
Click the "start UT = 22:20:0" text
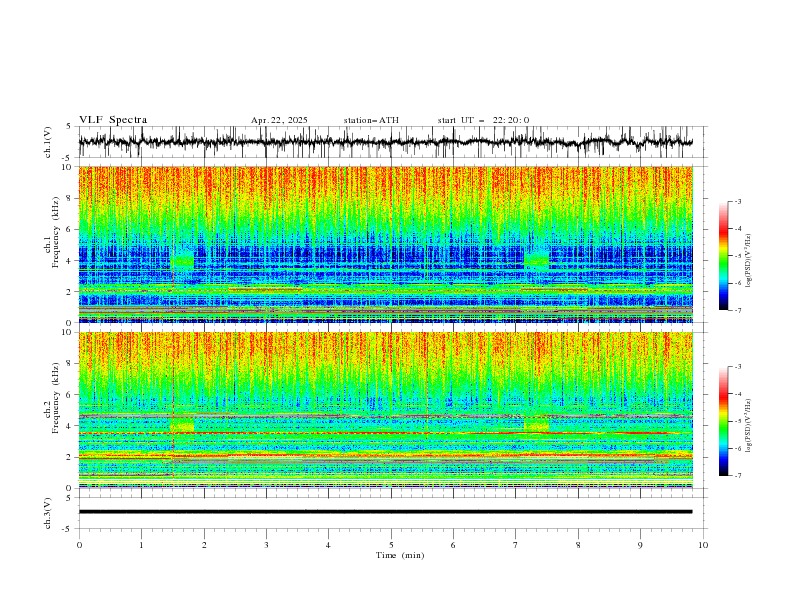coord(483,120)
